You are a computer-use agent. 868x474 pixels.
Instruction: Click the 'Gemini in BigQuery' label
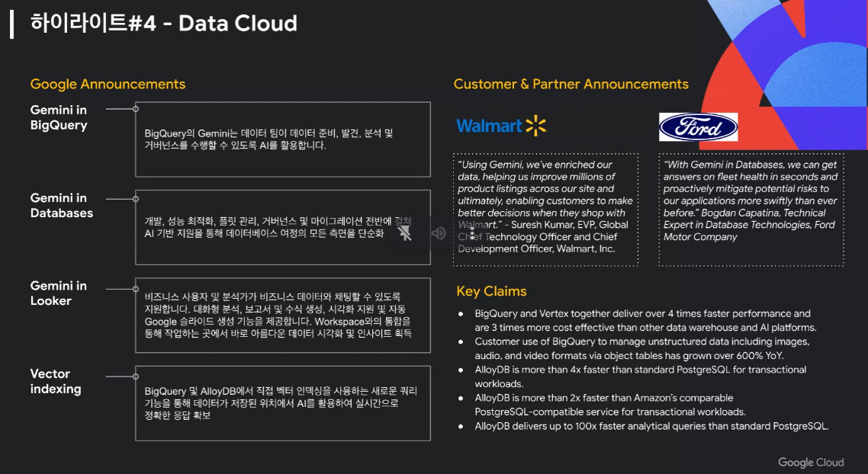point(59,117)
